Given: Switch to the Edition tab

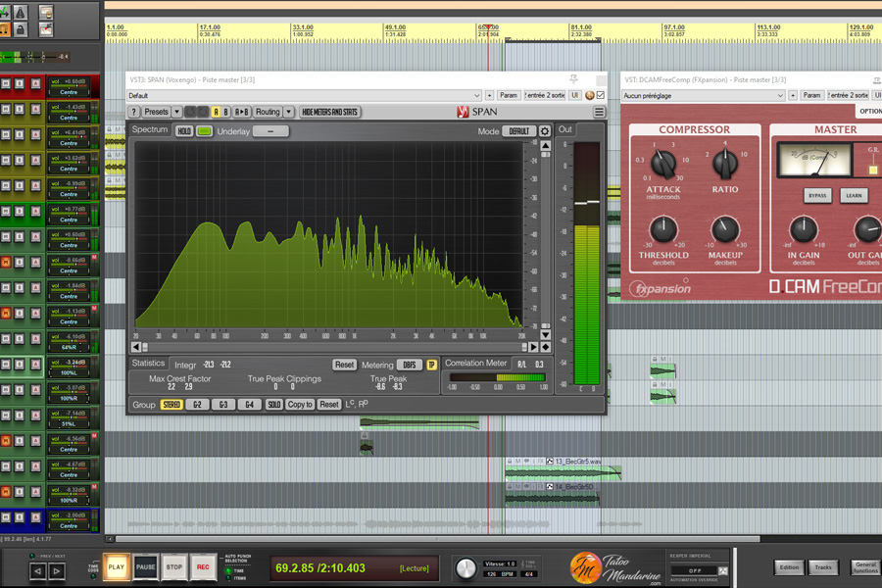Looking at the screenshot, I should 789,567.
